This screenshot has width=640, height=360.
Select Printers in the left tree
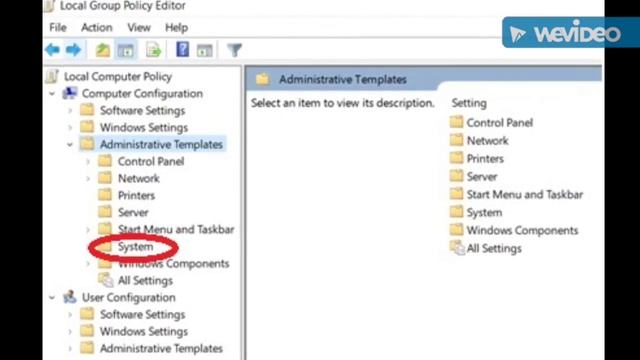pos(136,196)
